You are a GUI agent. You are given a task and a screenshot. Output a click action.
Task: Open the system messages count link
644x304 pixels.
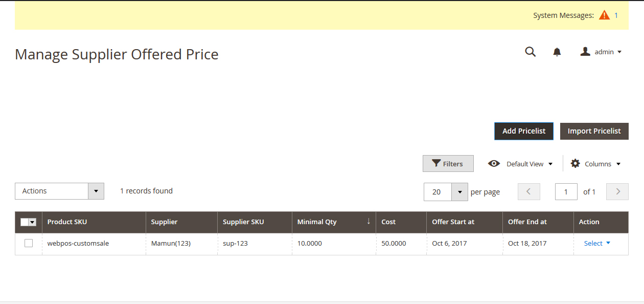(616, 15)
